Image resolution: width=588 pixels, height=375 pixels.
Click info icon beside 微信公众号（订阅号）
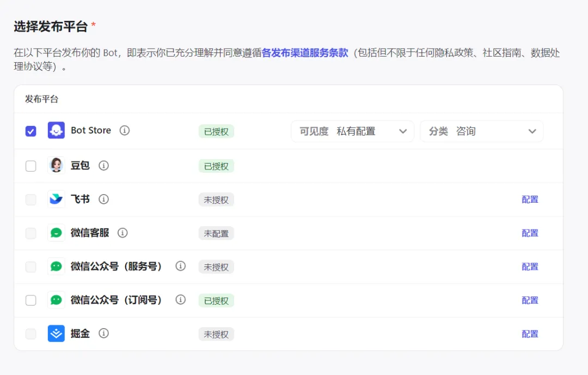pos(181,300)
